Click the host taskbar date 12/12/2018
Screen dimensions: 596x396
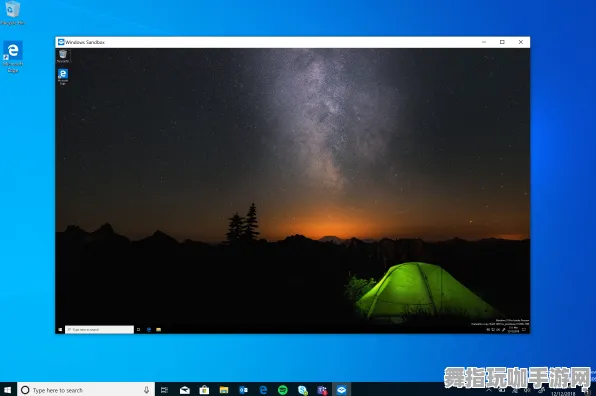point(563,394)
